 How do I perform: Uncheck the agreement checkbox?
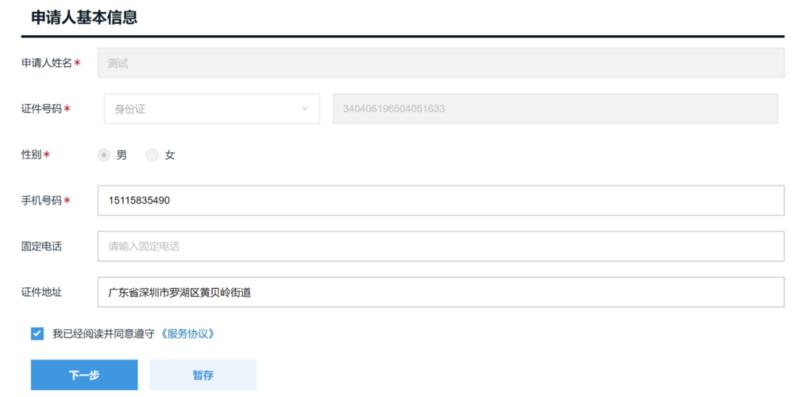pyautogui.click(x=37, y=334)
